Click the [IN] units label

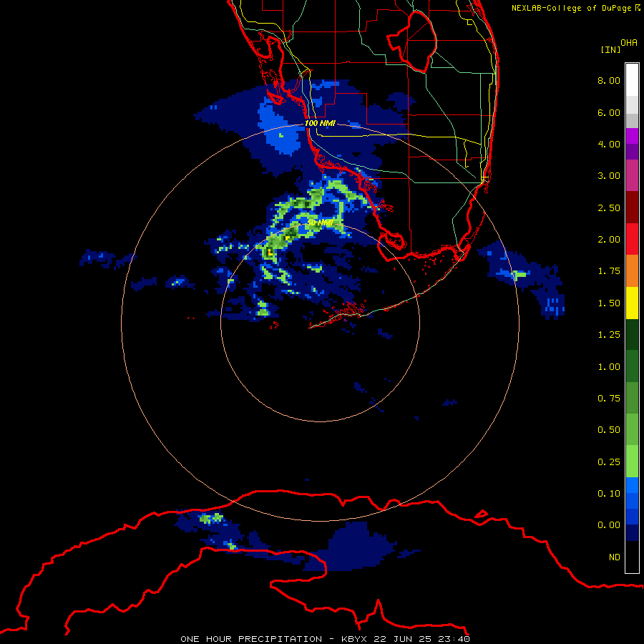(x=611, y=49)
